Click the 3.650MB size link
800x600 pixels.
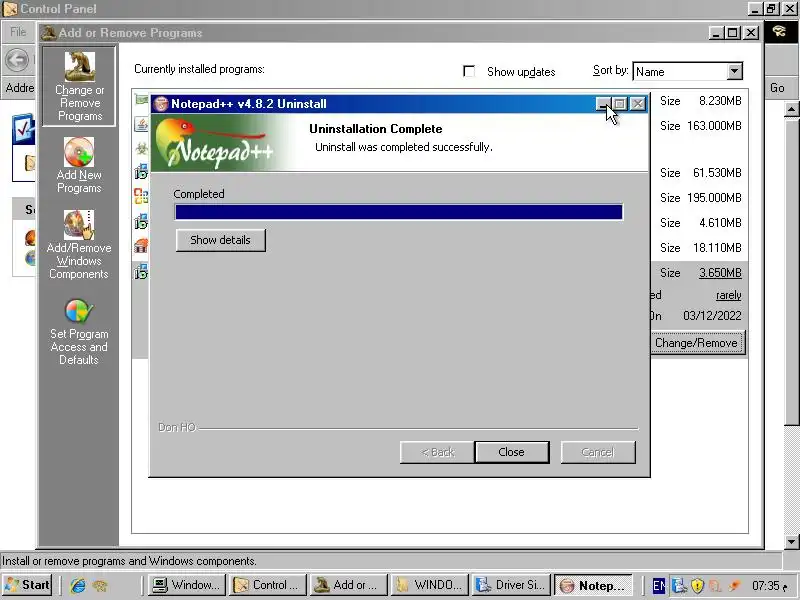tap(720, 273)
